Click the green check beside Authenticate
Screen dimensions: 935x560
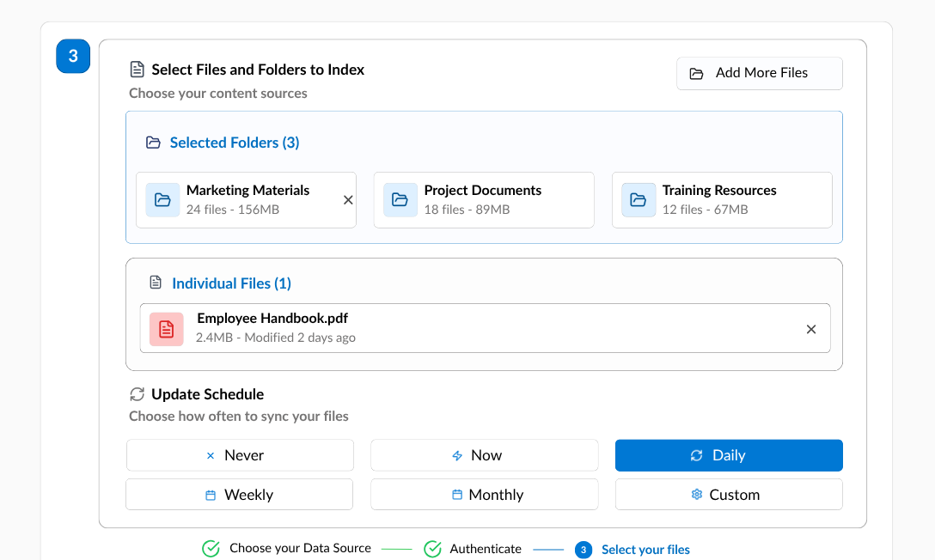[x=432, y=549]
